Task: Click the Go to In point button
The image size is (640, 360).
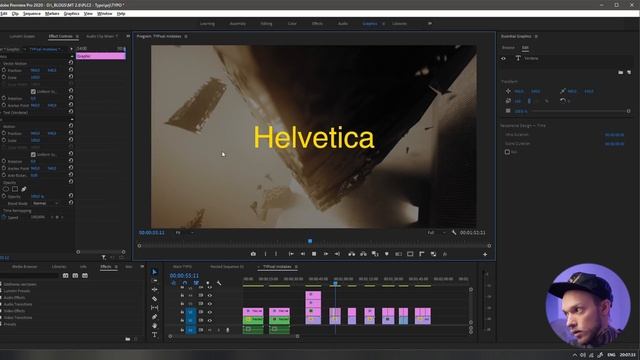Action: (x=291, y=254)
